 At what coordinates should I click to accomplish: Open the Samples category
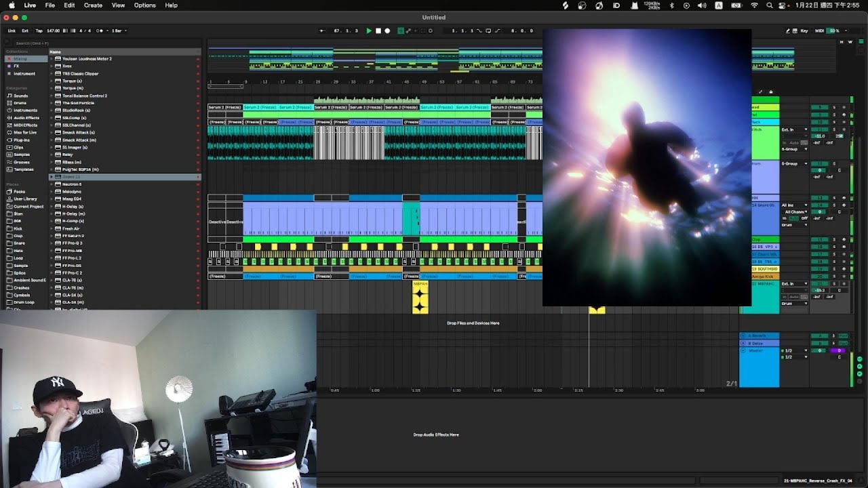21,155
